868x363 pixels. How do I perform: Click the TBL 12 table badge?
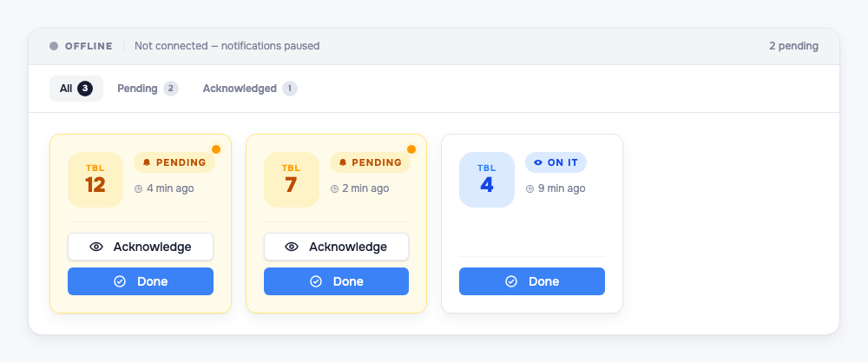tap(95, 180)
